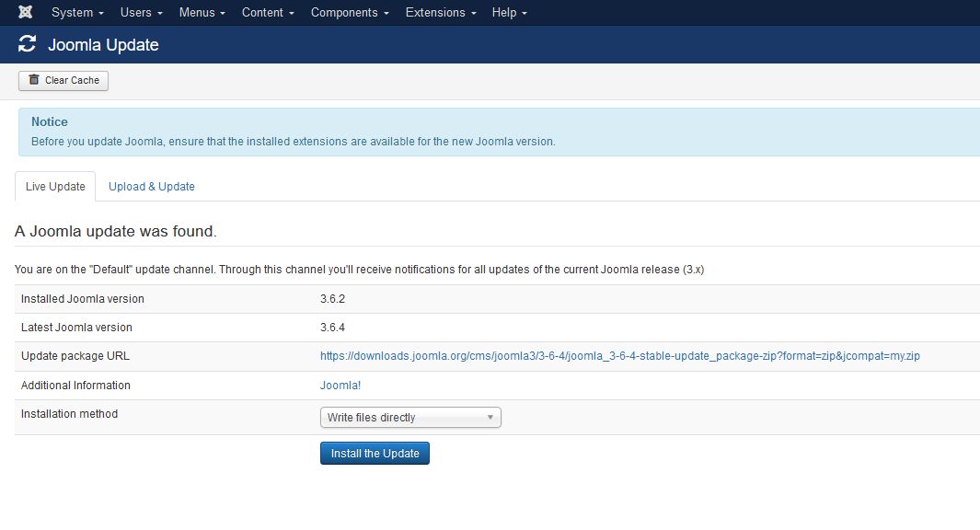
Task: Click the trash icon on the Clear Cache button
Action: [x=33, y=80]
